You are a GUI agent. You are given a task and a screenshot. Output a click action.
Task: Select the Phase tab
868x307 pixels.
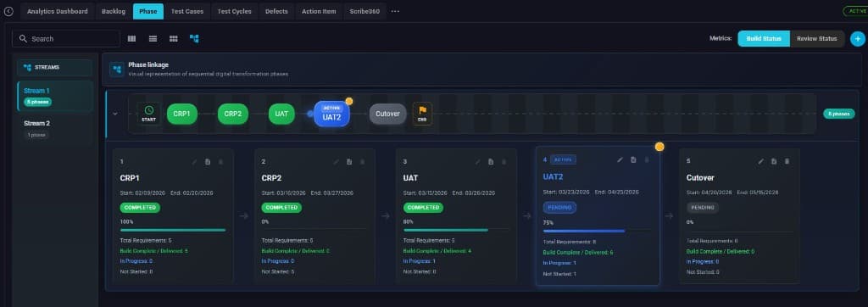pos(148,11)
